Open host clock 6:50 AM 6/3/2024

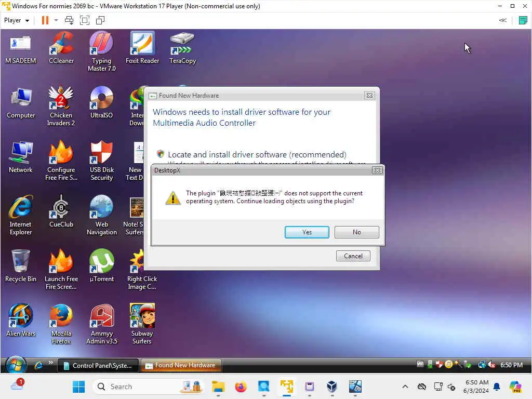476,387
